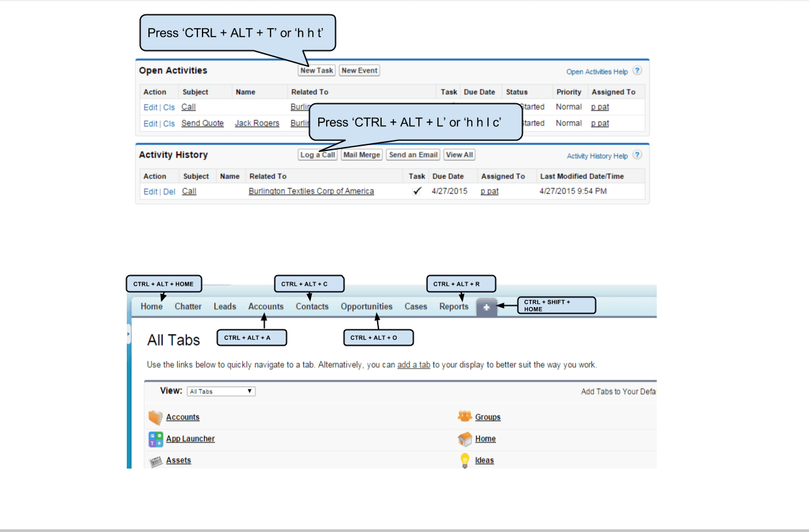Click the plus All Tabs icon
This screenshot has height=532, width=809.
487,307
